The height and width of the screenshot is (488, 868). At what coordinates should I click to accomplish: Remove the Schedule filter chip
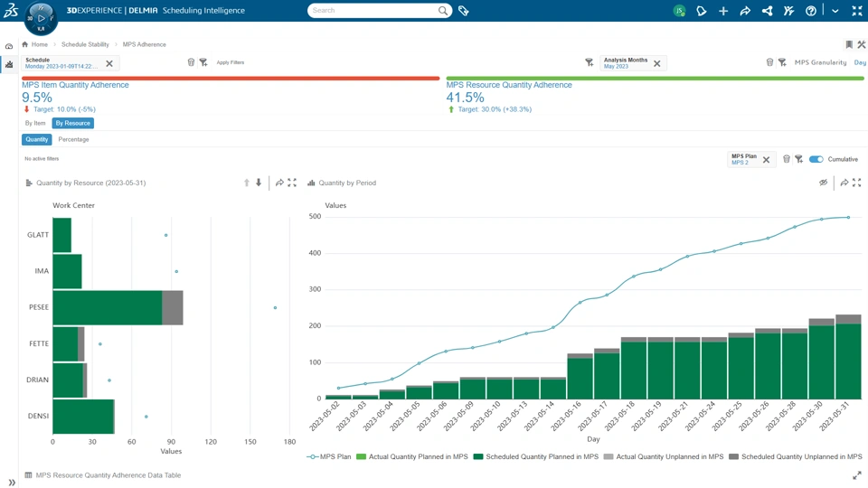pos(109,63)
